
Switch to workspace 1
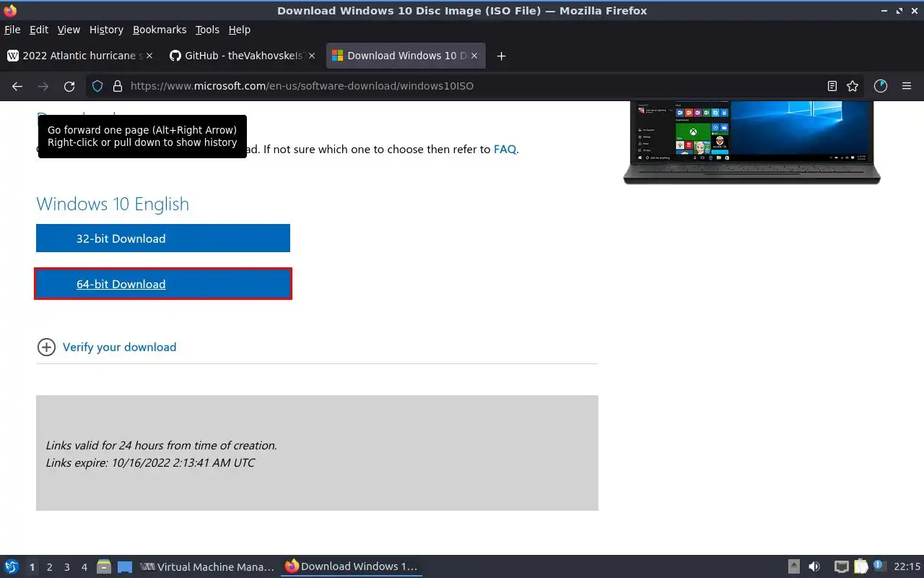coord(32,567)
